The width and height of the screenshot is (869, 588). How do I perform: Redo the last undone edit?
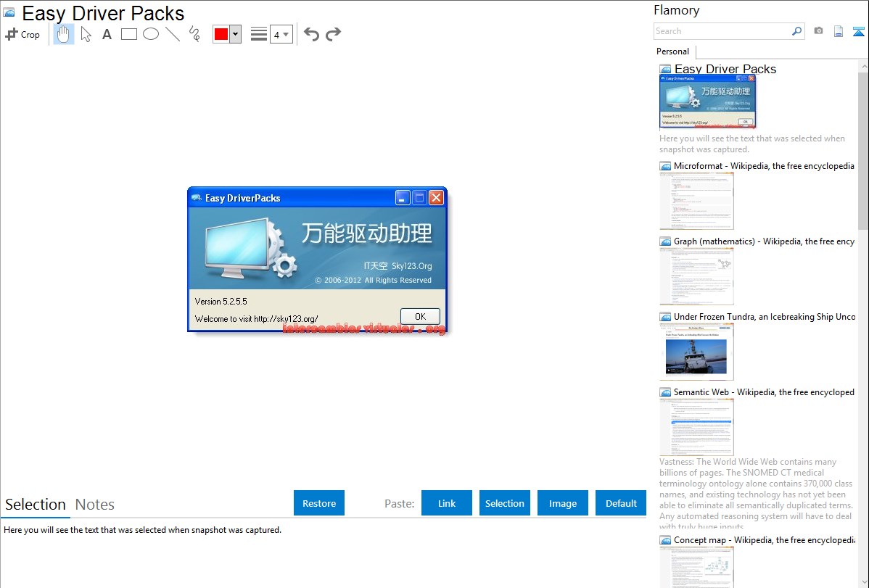click(x=333, y=34)
